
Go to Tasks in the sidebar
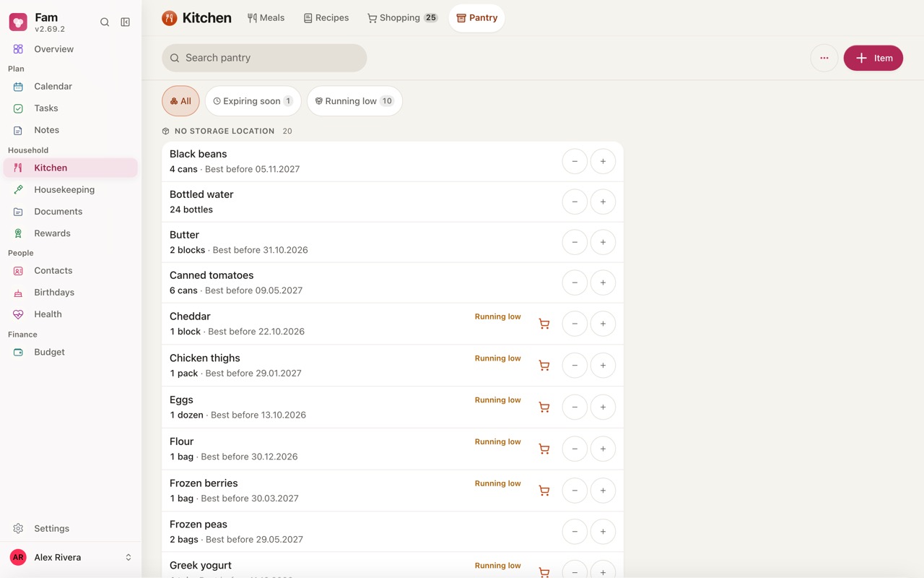(71, 108)
